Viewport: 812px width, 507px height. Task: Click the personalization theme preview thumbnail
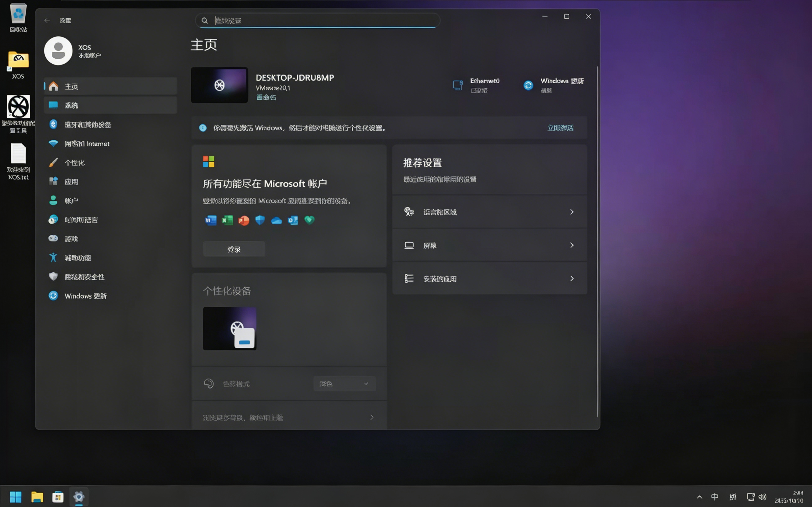click(230, 329)
